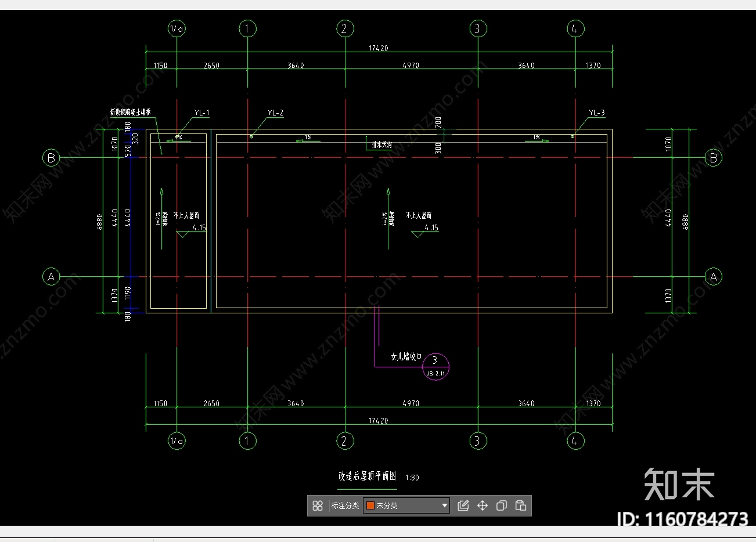Click the 新做钢筋混凝土楼板 leader note
The width and height of the screenshot is (756, 542).
(131, 112)
